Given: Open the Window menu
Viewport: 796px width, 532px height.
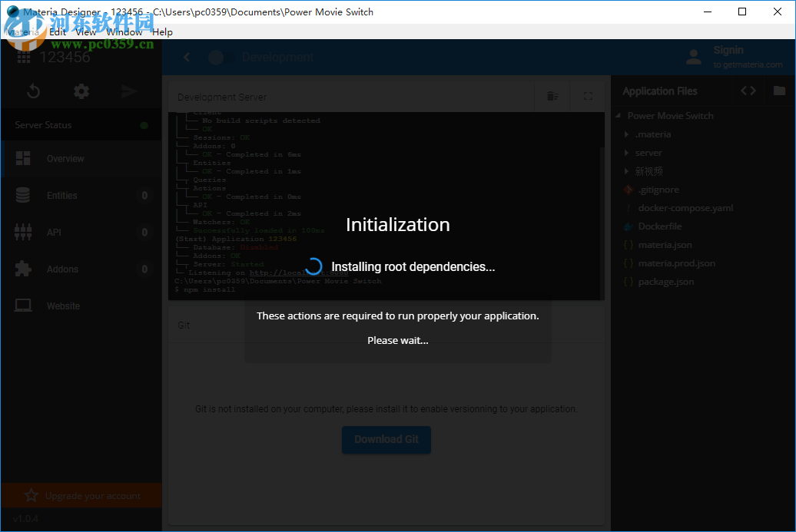Looking at the screenshot, I should click(124, 32).
